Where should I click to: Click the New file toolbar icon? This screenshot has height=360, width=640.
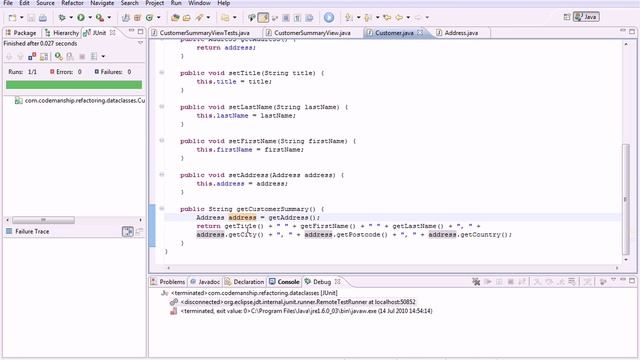(12, 18)
